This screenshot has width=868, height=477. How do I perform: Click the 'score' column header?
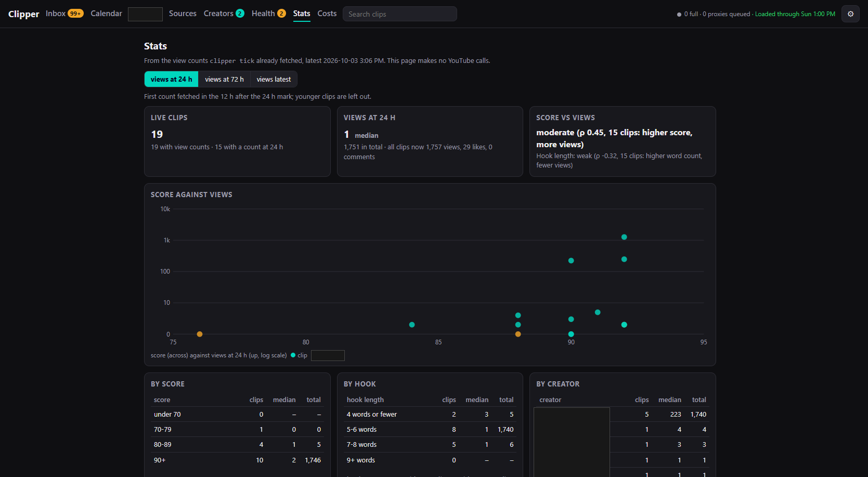162,400
